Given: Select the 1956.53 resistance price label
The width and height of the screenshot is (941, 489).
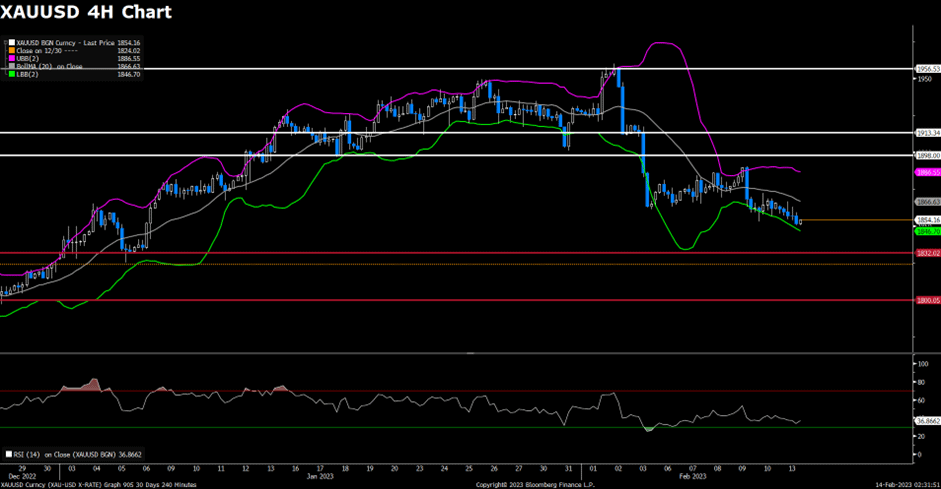Looking at the screenshot, I should tap(927, 69).
